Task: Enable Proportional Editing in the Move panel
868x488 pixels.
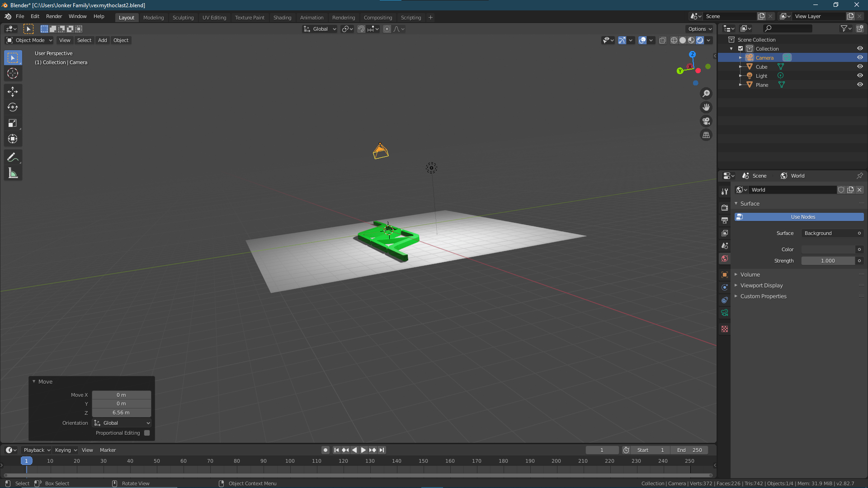Action: click(146, 432)
